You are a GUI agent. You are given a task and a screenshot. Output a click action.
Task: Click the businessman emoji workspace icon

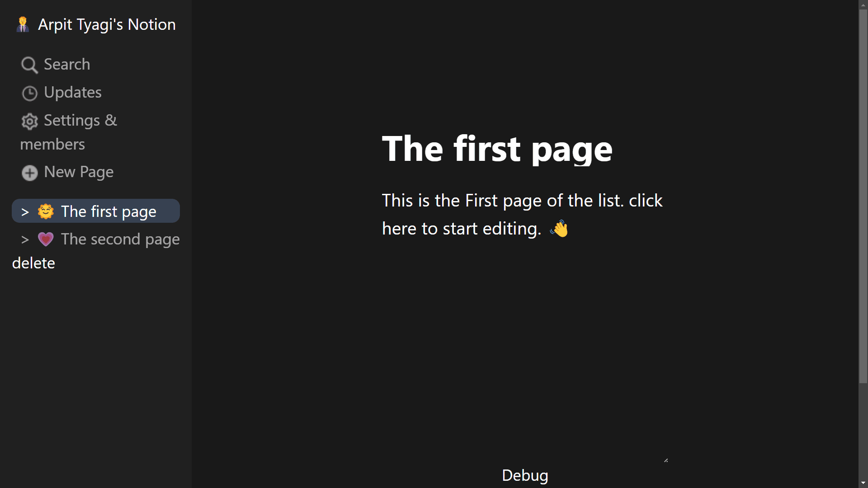coord(23,24)
